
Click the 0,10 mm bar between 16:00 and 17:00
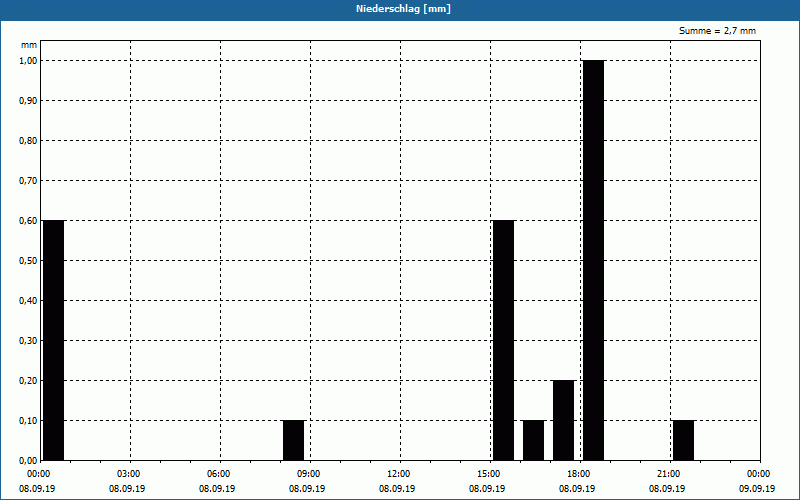534,440
